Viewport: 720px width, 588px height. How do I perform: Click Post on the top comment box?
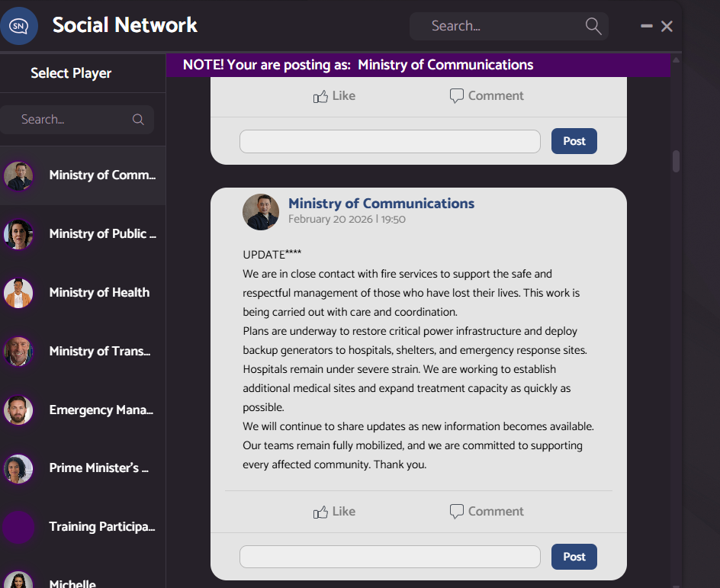574,141
